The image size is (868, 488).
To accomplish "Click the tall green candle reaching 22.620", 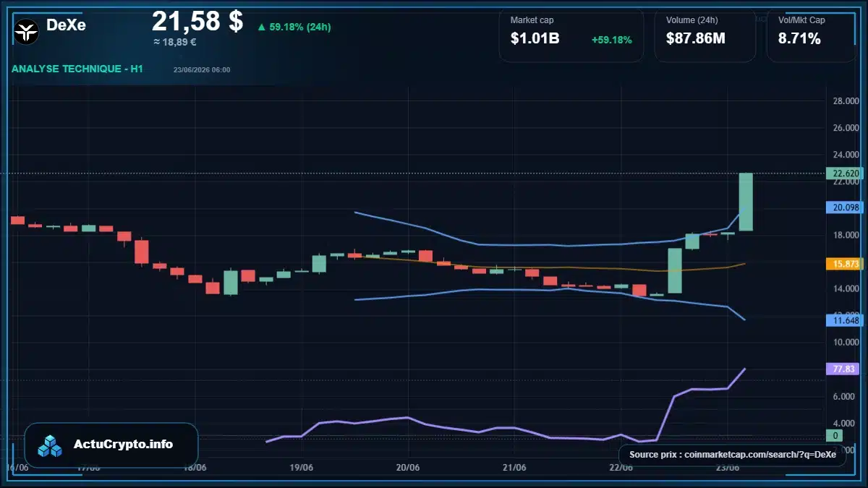I will pyautogui.click(x=746, y=202).
